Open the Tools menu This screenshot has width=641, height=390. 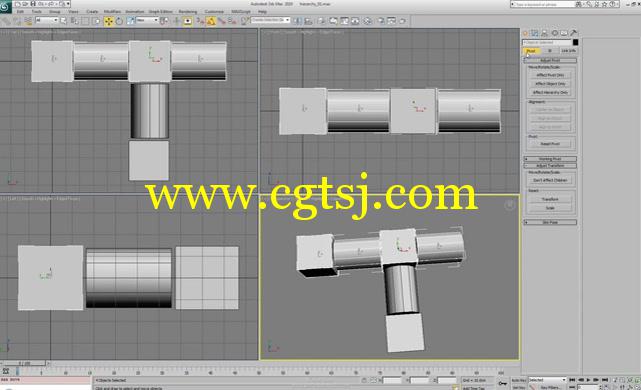click(x=37, y=12)
